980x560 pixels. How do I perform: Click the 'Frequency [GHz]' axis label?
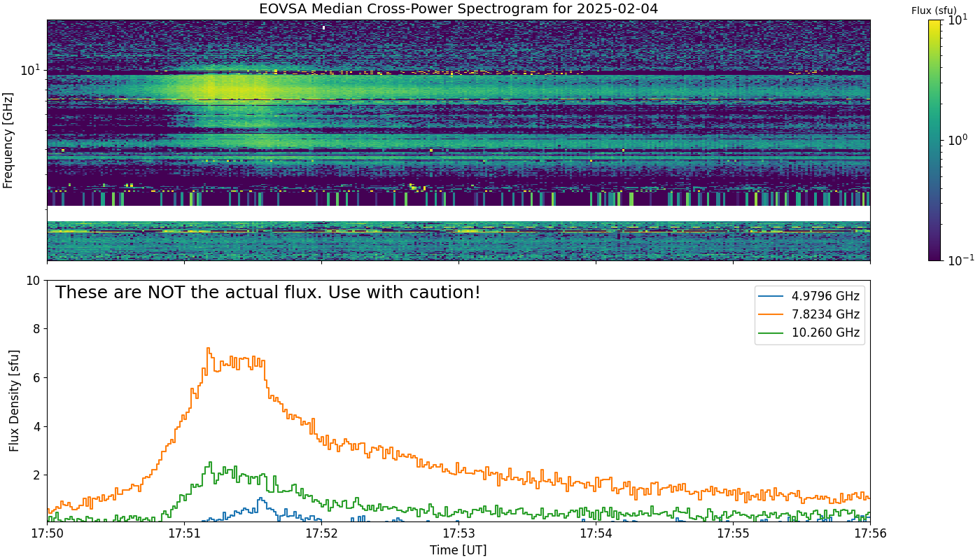(8, 140)
